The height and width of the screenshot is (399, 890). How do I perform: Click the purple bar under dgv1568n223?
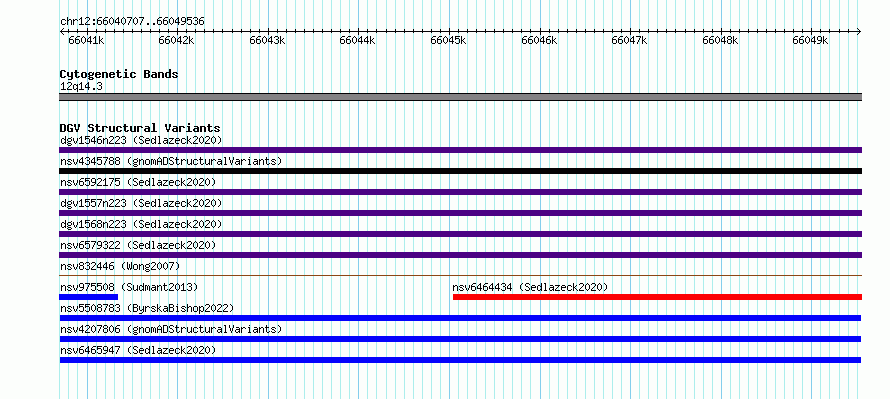coord(460,234)
